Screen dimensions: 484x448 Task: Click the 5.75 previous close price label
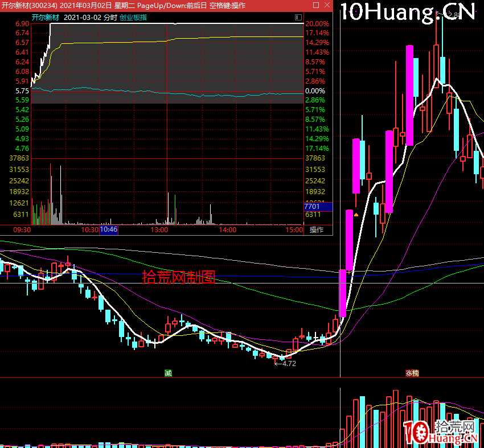(22, 91)
